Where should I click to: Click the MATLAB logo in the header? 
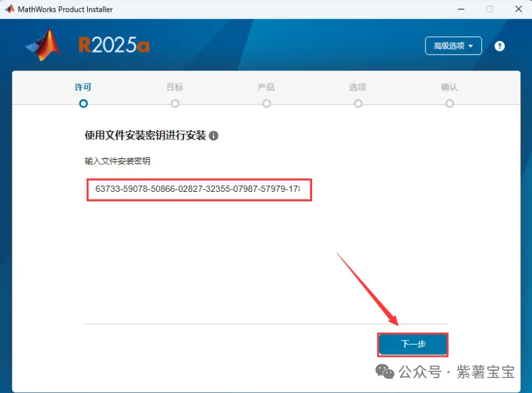pos(43,46)
